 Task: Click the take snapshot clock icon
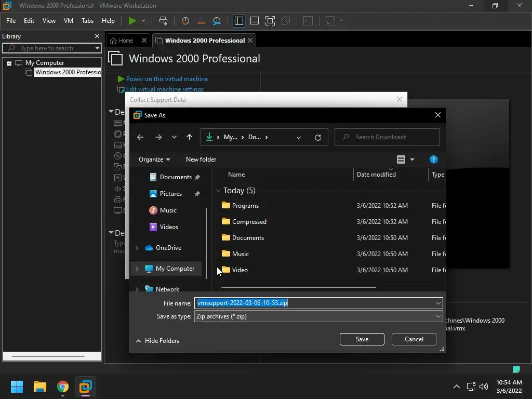pyautogui.click(x=185, y=21)
